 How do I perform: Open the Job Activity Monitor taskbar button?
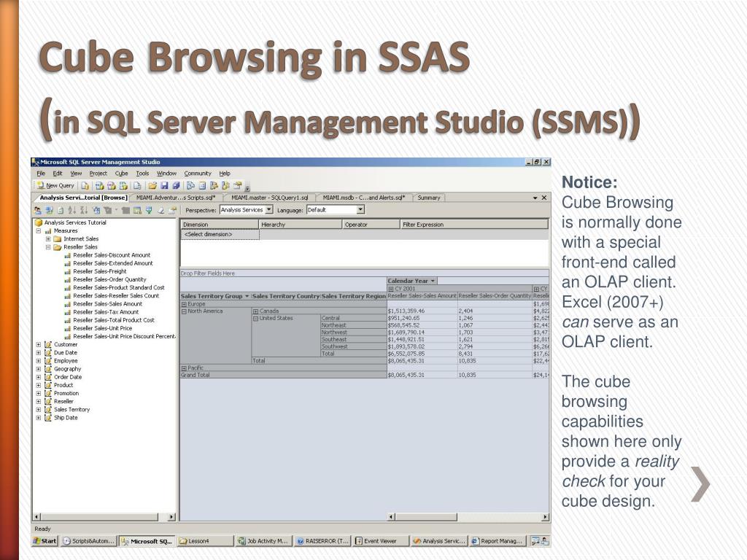[263, 541]
